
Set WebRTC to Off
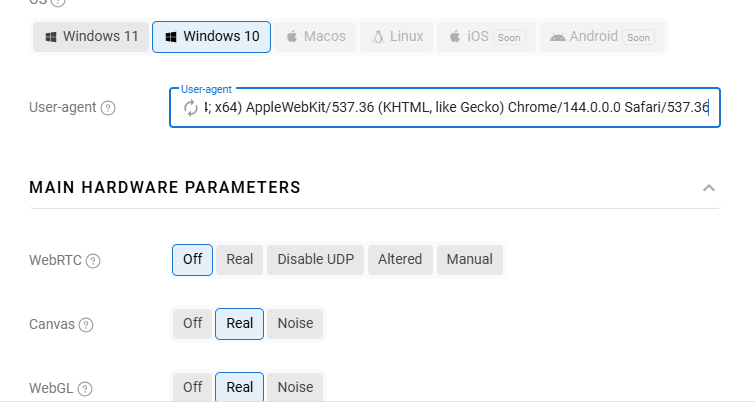[192, 260]
